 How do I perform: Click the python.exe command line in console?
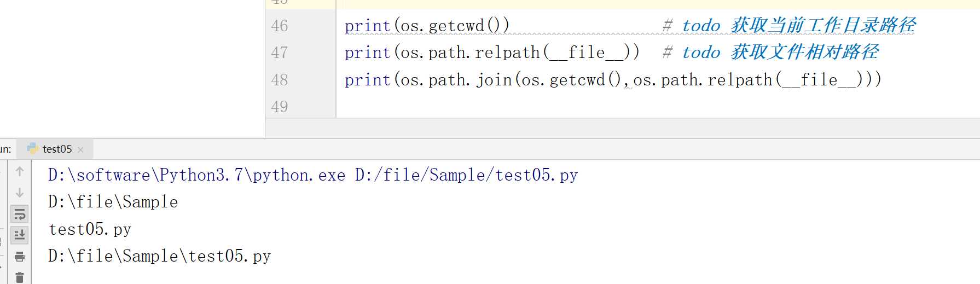point(313,175)
